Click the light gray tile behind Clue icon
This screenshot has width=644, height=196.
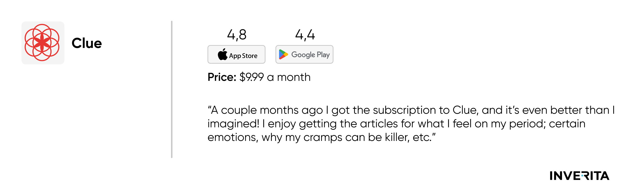tap(43, 43)
